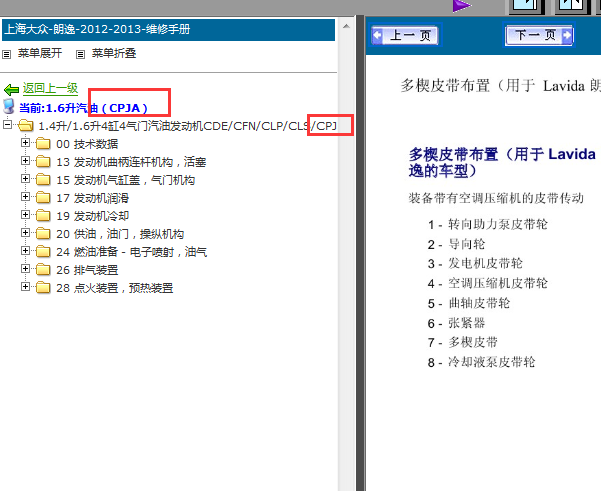Screen dimensions: 601x491
Task: Click folder icon of 26 排气装置
Action: coord(43,269)
